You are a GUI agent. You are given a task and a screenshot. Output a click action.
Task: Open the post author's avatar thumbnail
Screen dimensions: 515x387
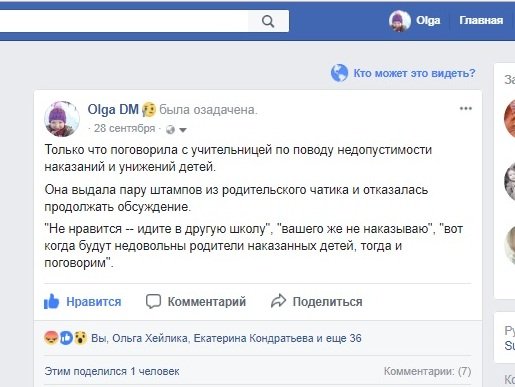click(62, 119)
